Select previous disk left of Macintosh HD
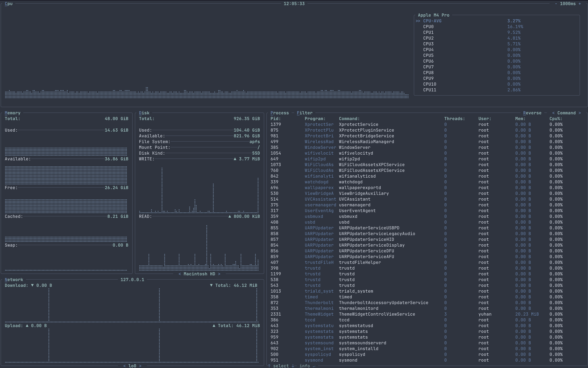The width and height of the screenshot is (588, 368). coord(180,274)
